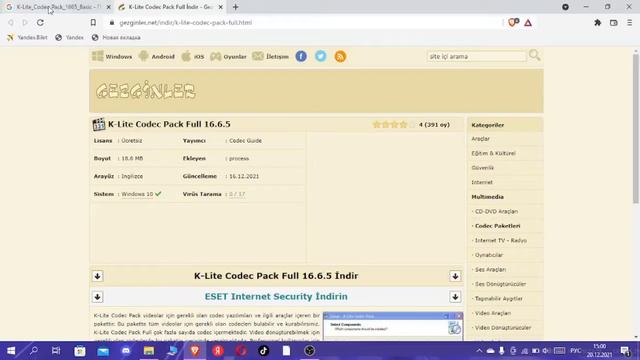Click the star rating for this program

click(x=393, y=124)
